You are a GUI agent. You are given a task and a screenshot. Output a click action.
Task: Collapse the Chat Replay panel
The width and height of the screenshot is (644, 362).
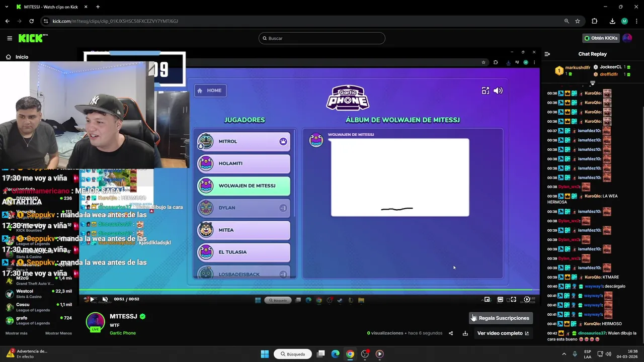point(547,54)
